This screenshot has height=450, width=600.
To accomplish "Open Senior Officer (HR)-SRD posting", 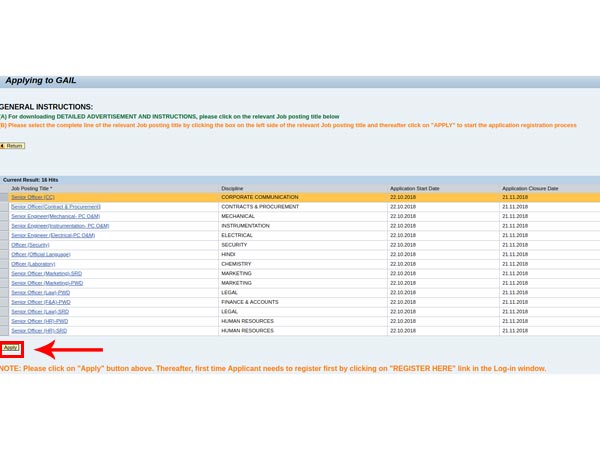I will pyautogui.click(x=39, y=331).
